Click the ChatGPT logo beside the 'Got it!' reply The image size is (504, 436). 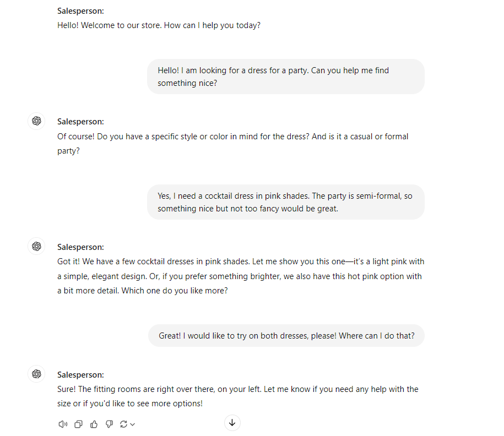(36, 246)
